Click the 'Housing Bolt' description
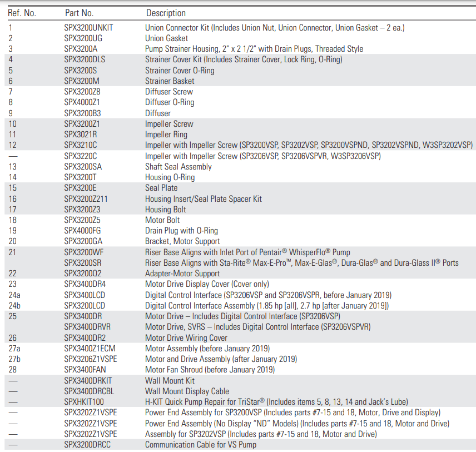Viewport: 476px width, 452px height. click(166, 210)
